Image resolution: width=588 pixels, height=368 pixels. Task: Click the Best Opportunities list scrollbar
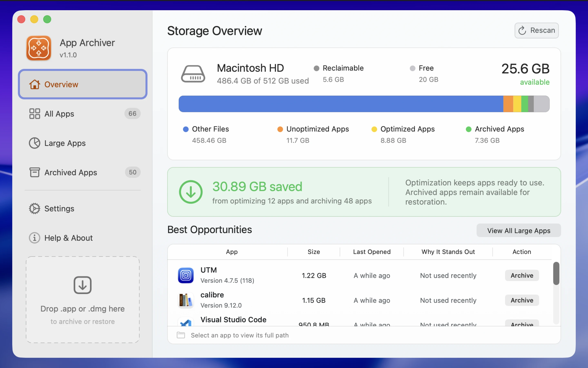[556, 273]
